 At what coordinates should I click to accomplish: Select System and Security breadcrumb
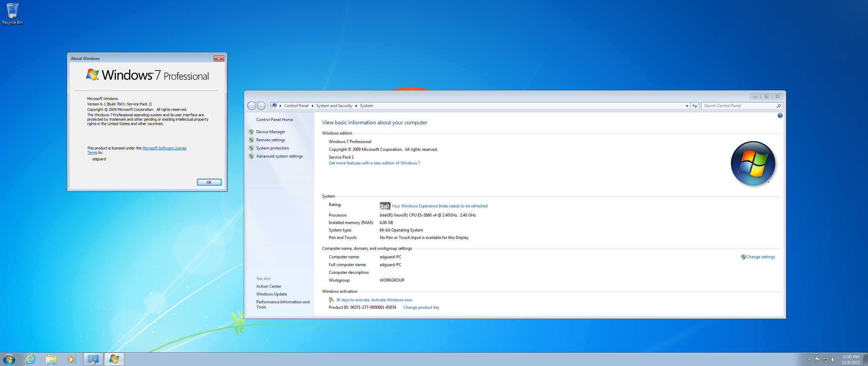pyautogui.click(x=334, y=106)
